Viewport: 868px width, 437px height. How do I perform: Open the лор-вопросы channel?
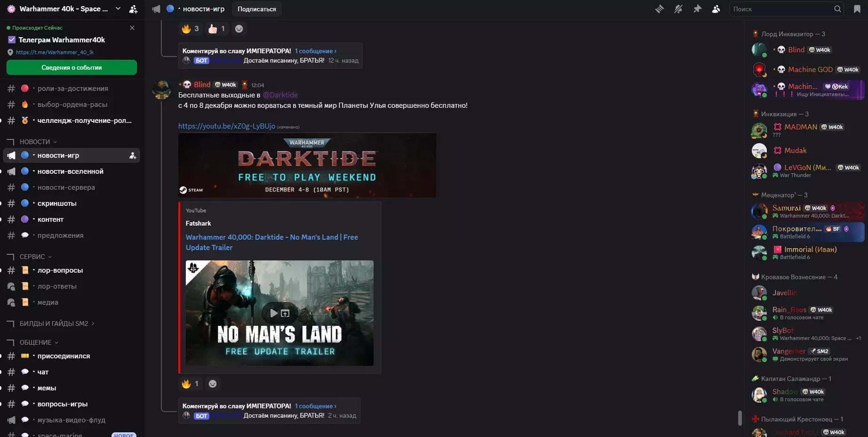click(x=72, y=270)
